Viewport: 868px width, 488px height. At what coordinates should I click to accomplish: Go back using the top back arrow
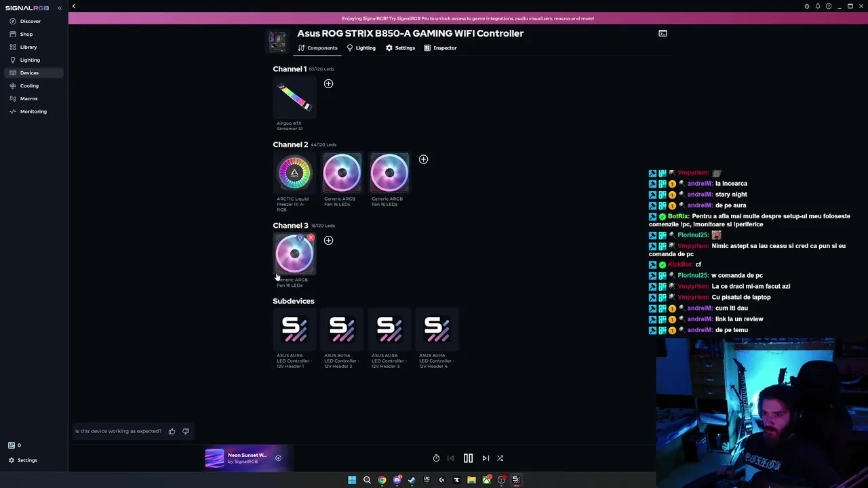tap(74, 7)
